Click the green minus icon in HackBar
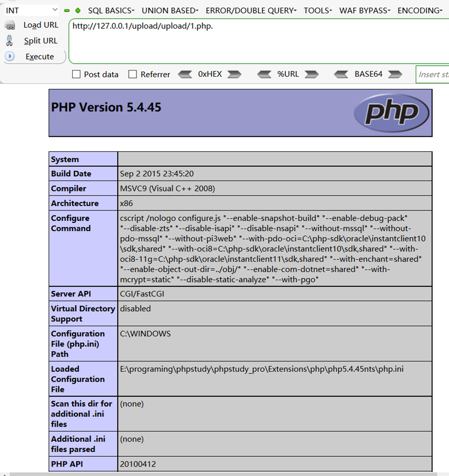The image size is (449, 476). [x=67, y=10]
